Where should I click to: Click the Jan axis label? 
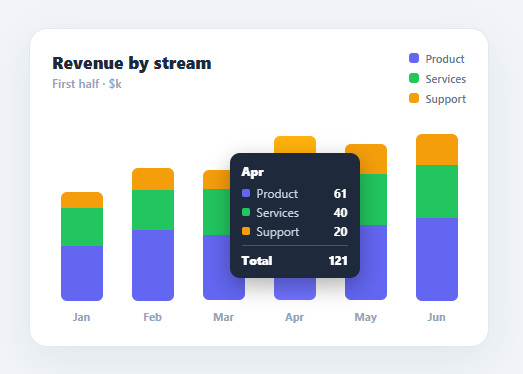tap(81, 317)
